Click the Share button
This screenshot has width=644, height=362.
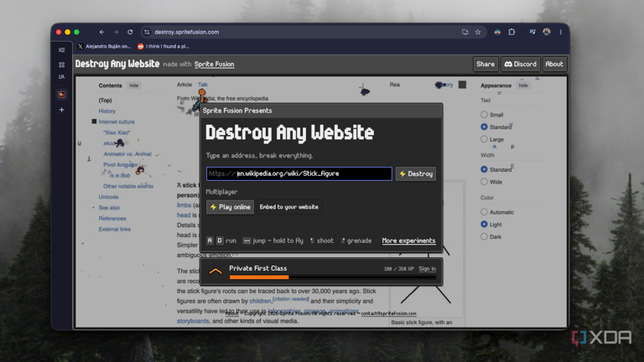(x=486, y=64)
